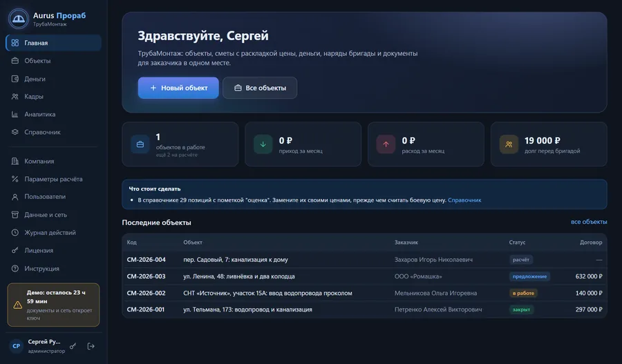622x364 pixels.
Task: Click the Журнал действий clock icon
Action: (x=15, y=232)
